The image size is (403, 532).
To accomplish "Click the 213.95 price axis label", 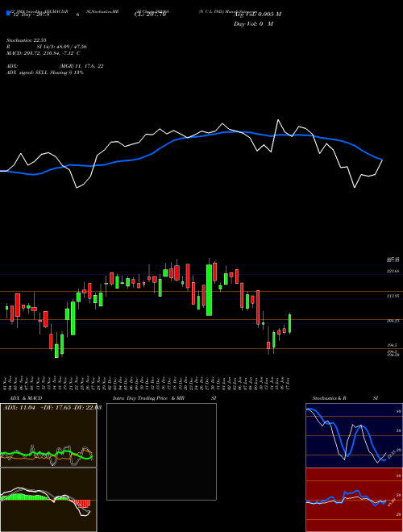I will tap(393, 296).
